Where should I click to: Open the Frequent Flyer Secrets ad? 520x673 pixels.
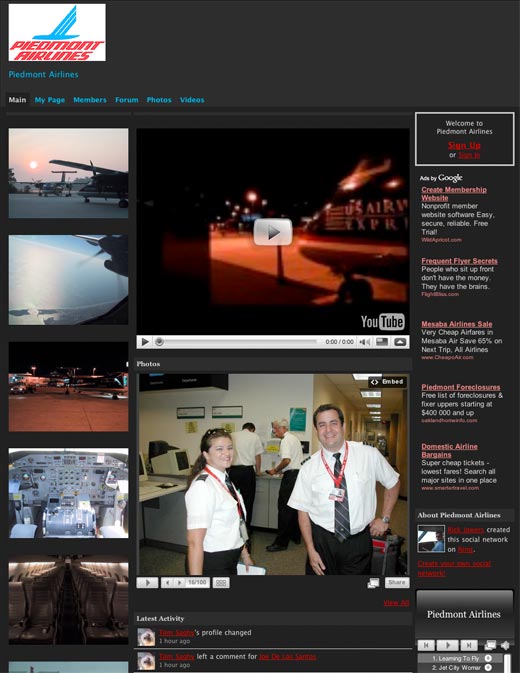(460, 261)
